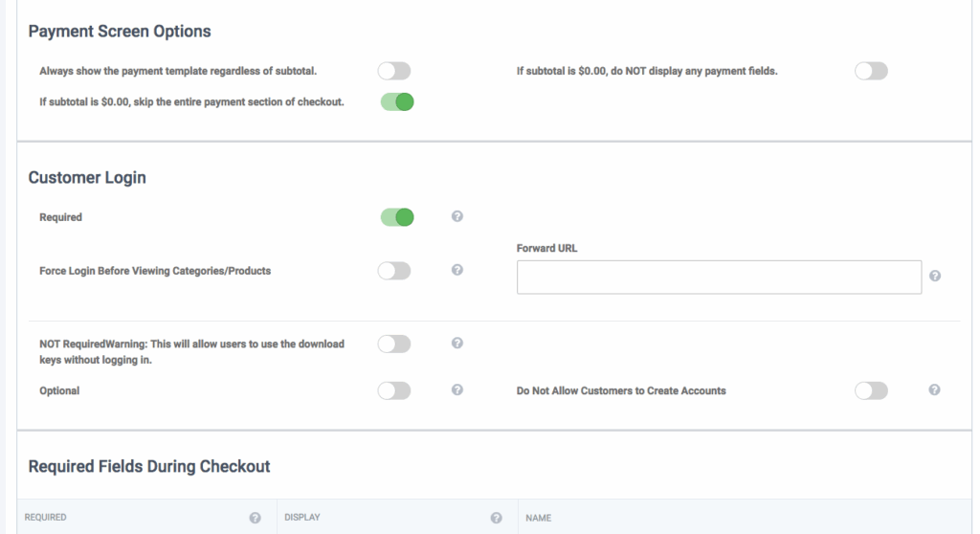This screenshot has width=980, height=534.
Task: Click help icon for NOT Required warning
Action: [x=457, y=344]
